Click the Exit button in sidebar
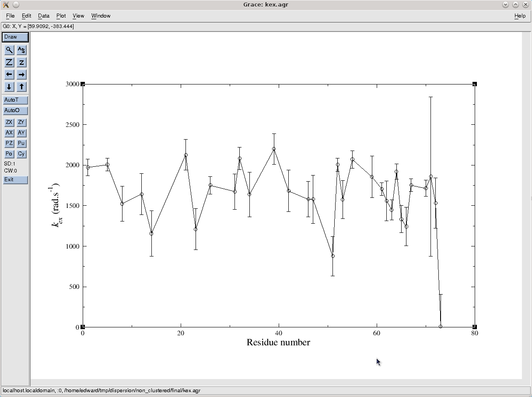The image size is (532, 397). (15, 180)
